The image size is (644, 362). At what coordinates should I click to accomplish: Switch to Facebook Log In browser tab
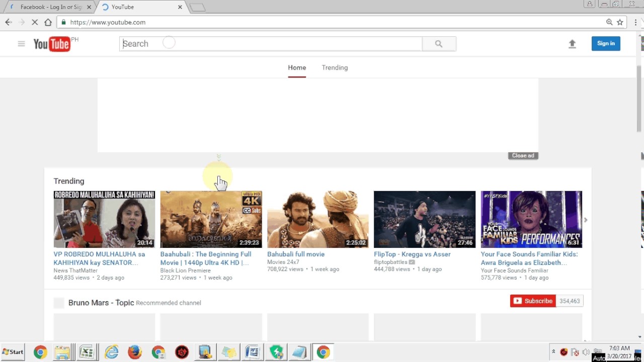tap(49, 7)
